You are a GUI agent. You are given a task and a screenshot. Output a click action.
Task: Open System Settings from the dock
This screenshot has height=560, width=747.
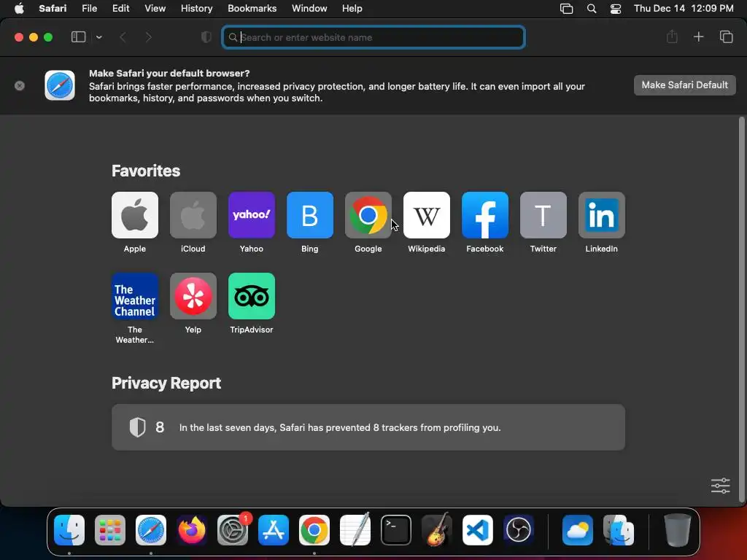[x=233, y=529]
